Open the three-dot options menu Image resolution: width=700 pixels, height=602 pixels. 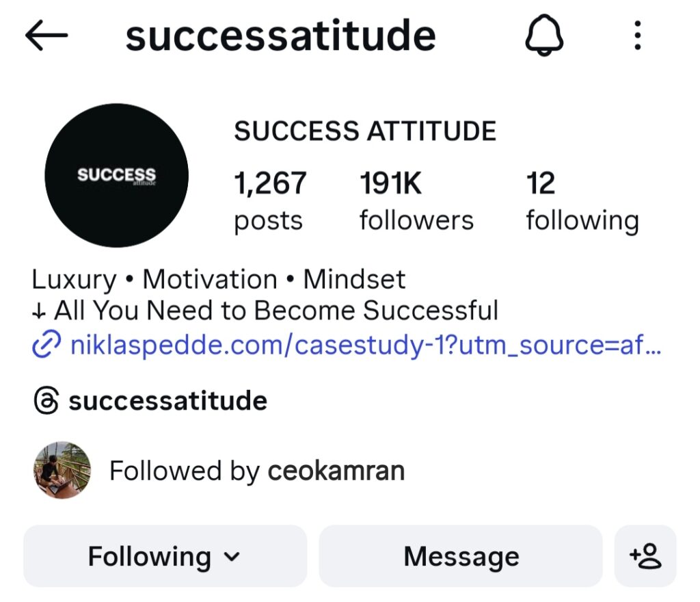tap(637, 36)
